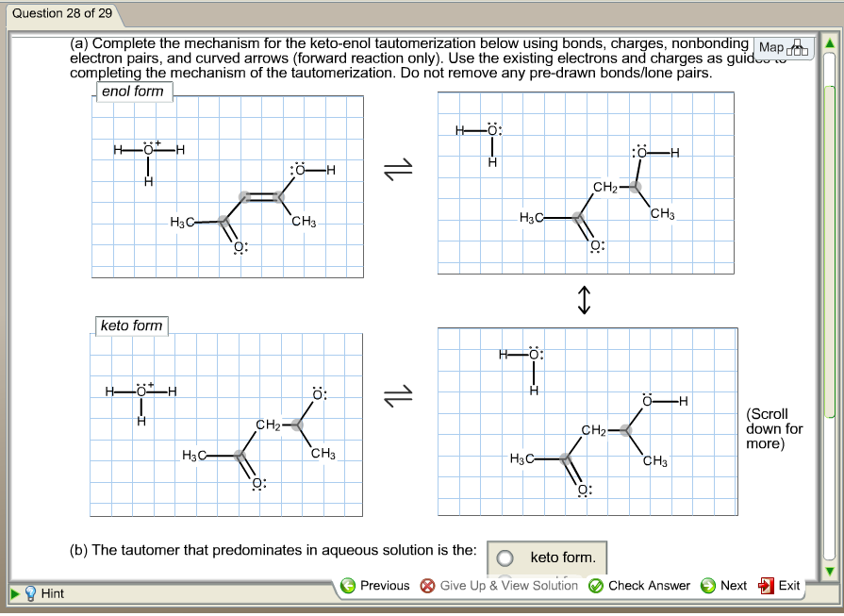Click the green Check Answer checkmark icon
The width and height of the screenshot is (844, 616).
593,585
